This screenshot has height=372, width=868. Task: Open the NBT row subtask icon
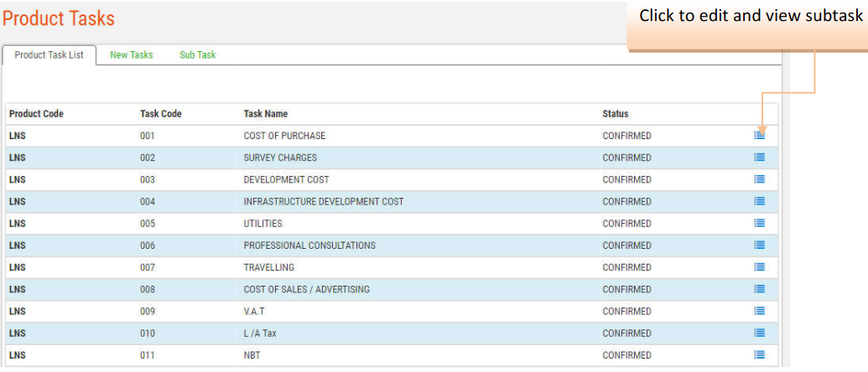click(759, 354)
